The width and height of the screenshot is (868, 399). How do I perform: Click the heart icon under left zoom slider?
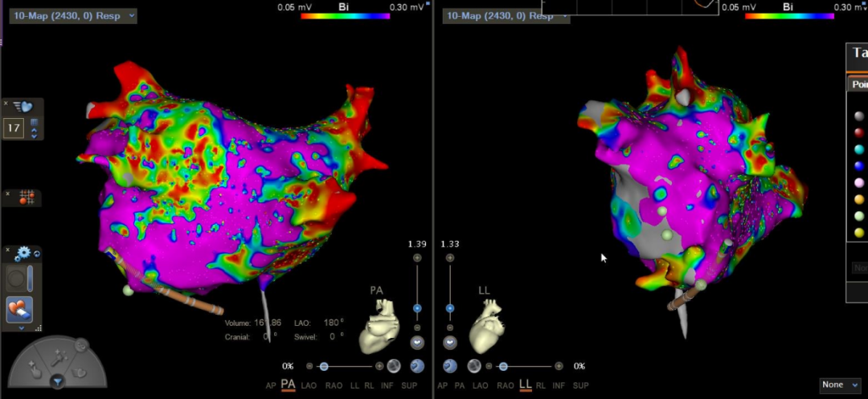[417, 343]
